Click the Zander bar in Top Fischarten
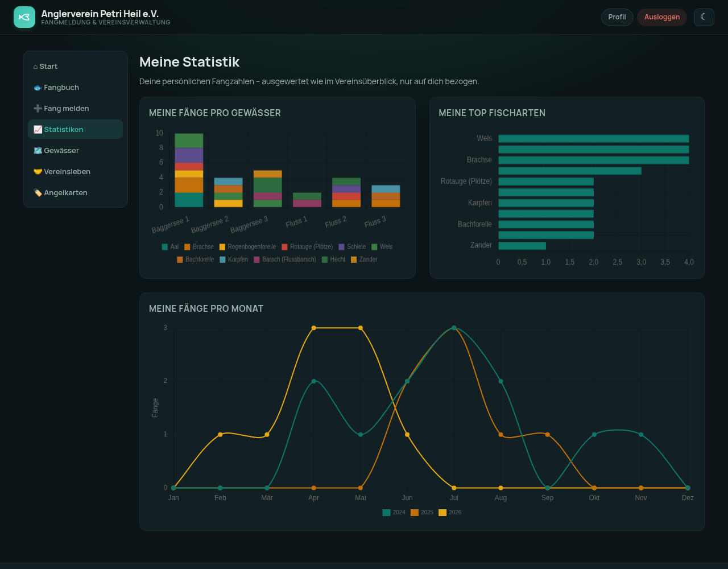 point(522,246)
